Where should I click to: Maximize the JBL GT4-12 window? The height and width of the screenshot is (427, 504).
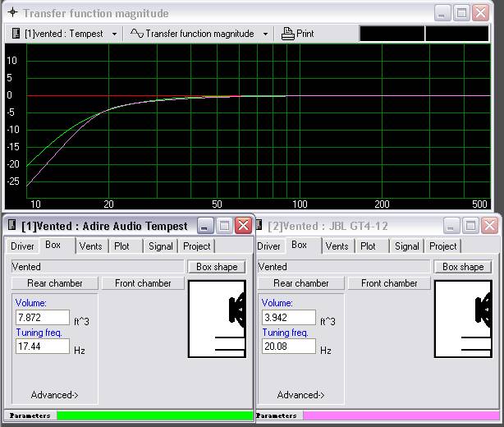(470, 225)
